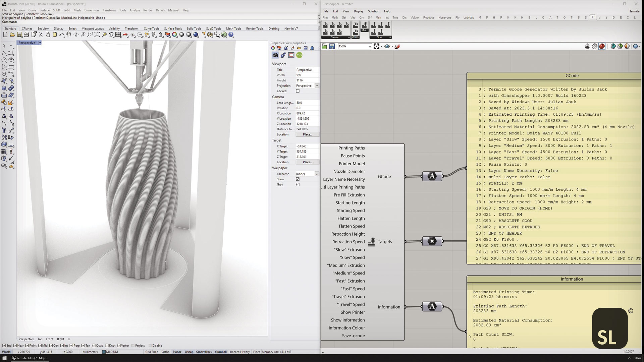This screenshot has width=644, height=362.
Task: Open the Analyze menu in Rhino
Action: pyautogui.click(x=134, y=10)
